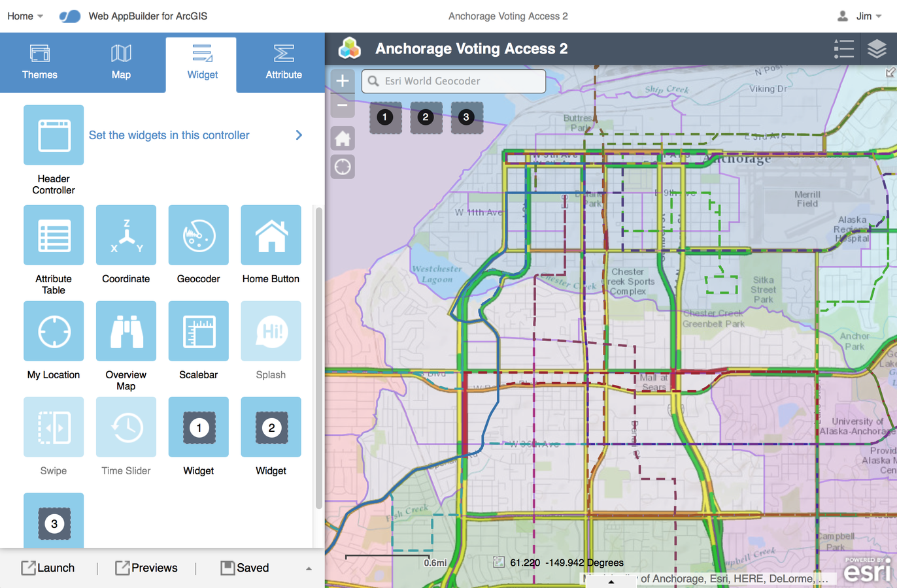Image resolution: width=897 pixels, height=588 pixels.
Task: Expand the controller widgets chevron arrow
Action: [x=299, y=135]
